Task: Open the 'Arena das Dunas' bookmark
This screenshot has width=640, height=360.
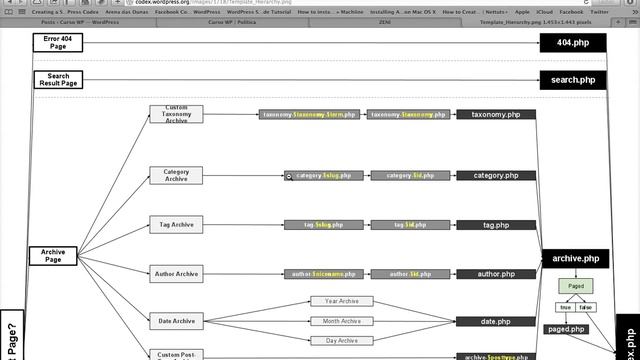Action: pos(127,12)
